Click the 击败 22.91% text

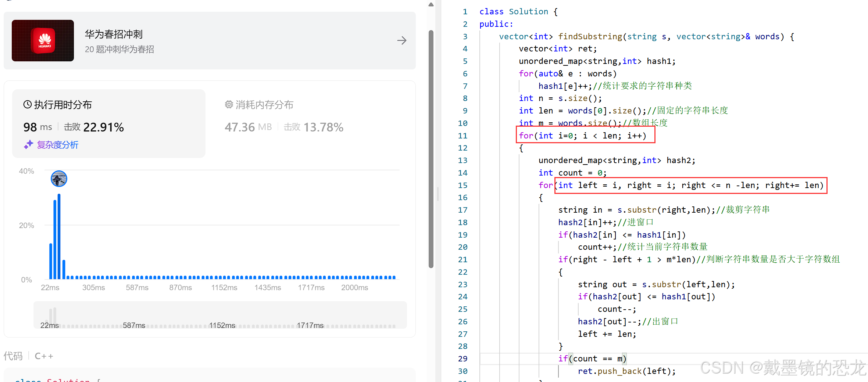[94, 127]
